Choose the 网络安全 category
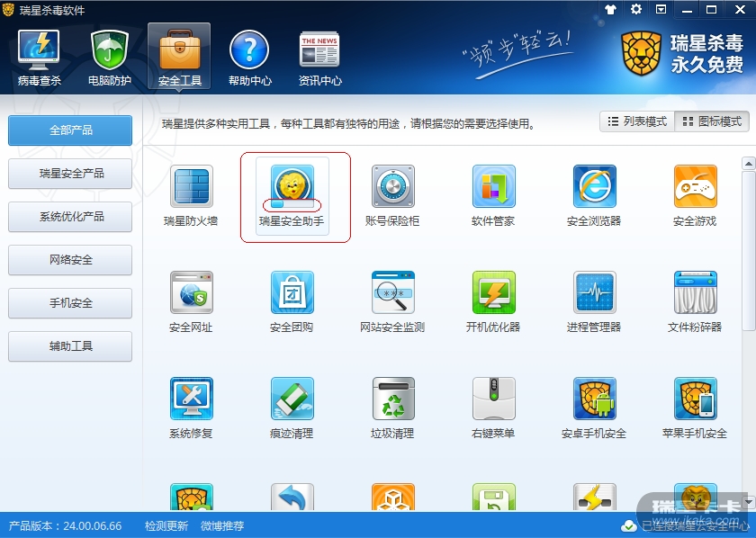 pyautogui.click(x=70, y=260)
